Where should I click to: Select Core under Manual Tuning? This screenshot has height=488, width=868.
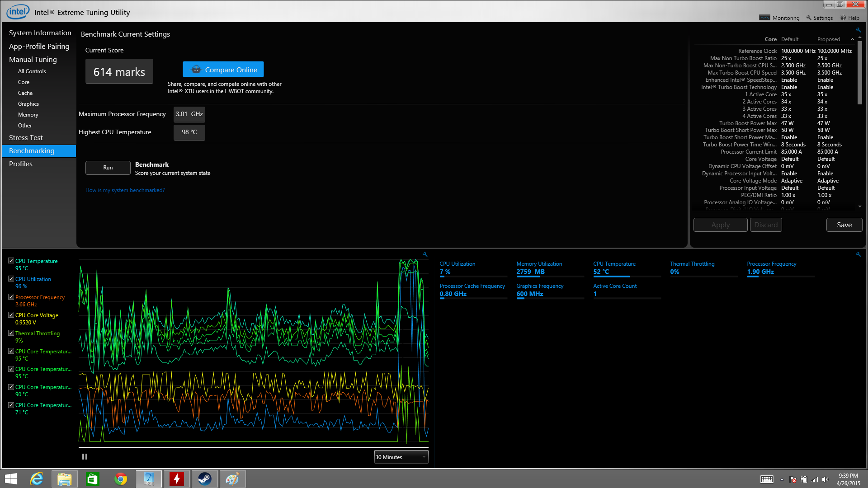(x=24, y=82)
